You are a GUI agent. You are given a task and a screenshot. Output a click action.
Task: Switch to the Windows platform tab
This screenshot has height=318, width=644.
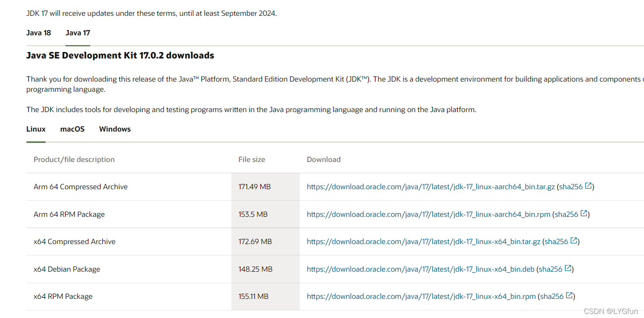pos(115,129)
